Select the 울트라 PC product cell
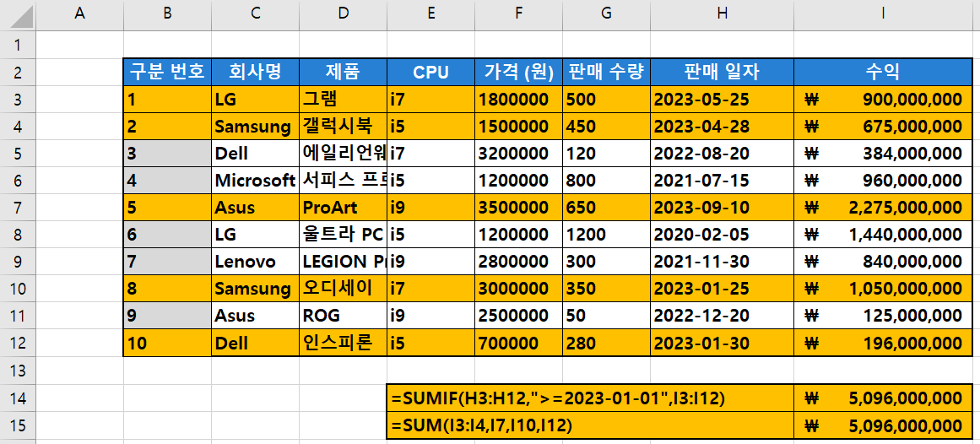This screenshot has width=980, height=444. click(343, 235)
